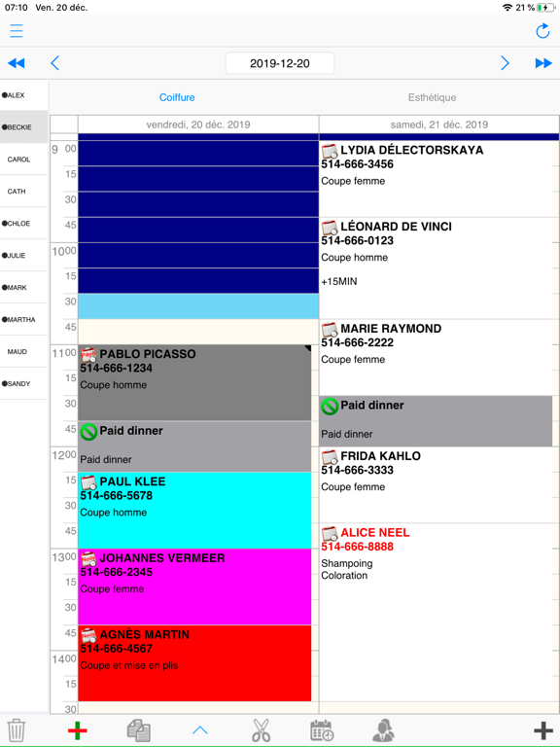Select employee CHLOE
Image resolution: width=560 pixels, height=747 pixels.
click(23, 223)
